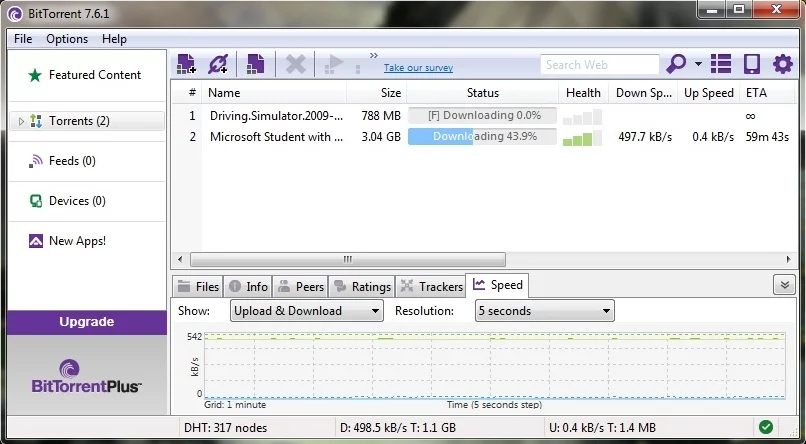This screenshot has height=444, width=806.
Task: Click the Add Torrent icon
Action: [186, 64]
